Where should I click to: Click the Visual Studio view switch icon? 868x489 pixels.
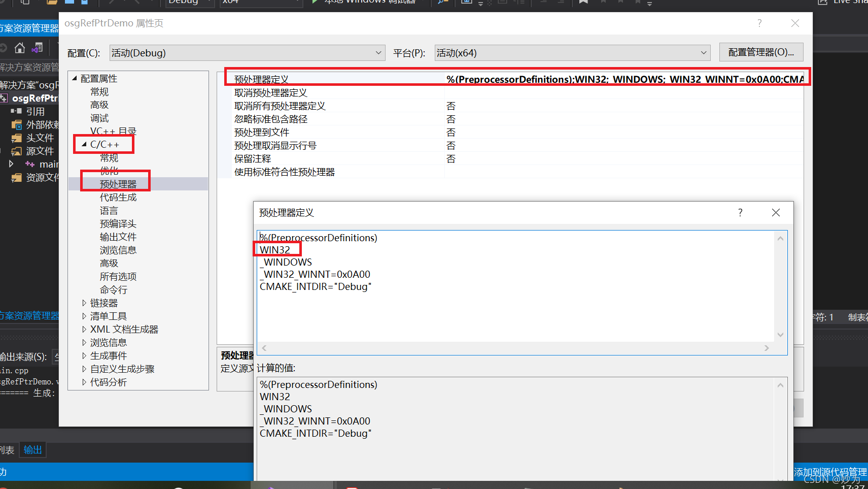point(37,48)
